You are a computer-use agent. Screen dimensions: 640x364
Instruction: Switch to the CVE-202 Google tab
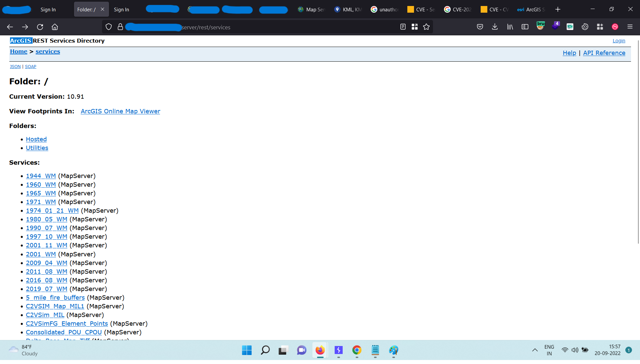(458, 9)
